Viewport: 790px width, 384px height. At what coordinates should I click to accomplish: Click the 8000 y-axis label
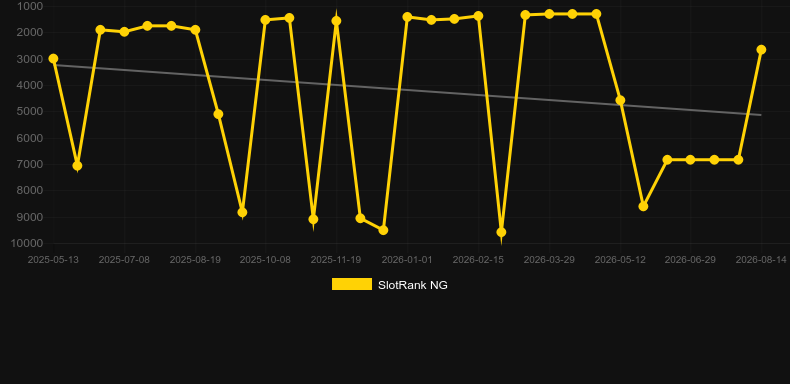point(30,190)
